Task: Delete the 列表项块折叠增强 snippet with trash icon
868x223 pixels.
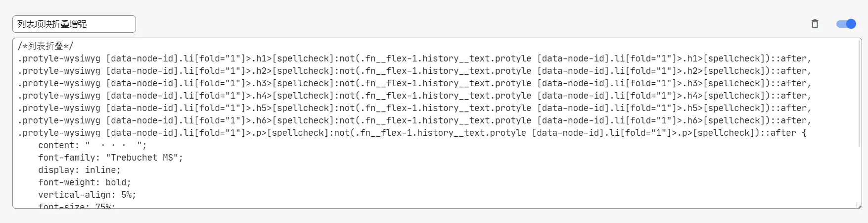Action: 815,24
